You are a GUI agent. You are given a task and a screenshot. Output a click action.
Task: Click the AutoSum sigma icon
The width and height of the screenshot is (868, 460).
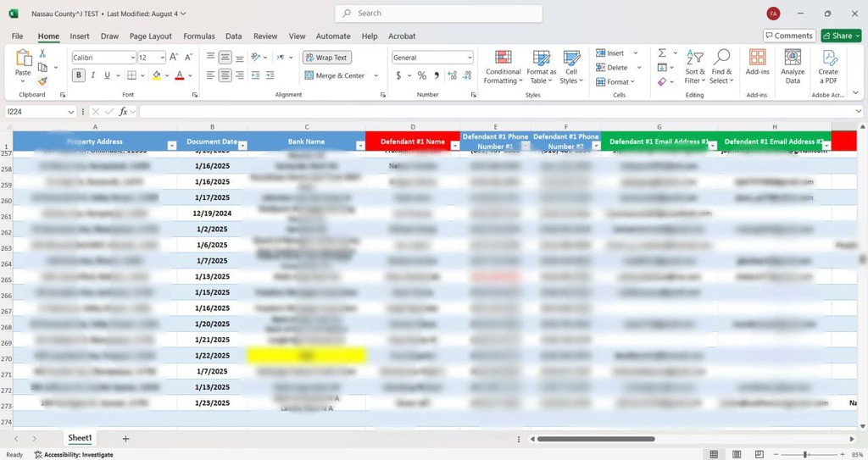662,53
